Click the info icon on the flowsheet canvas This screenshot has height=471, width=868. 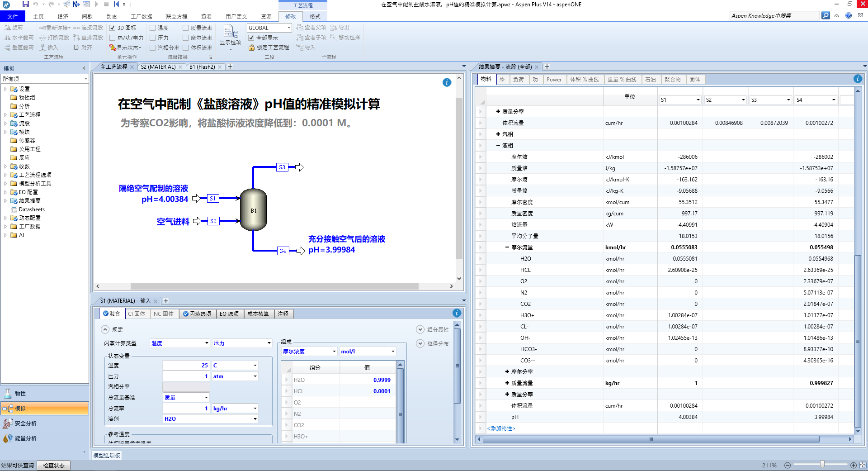point(447,82)
